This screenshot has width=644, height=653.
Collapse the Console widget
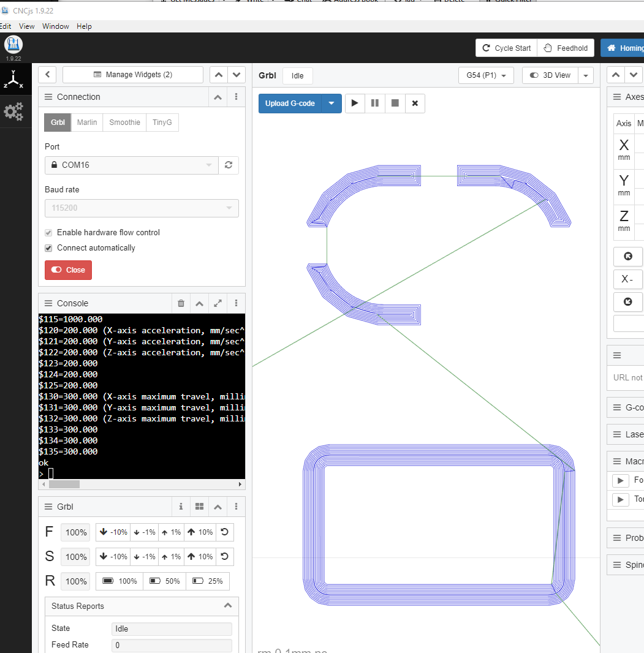click(200, 303)
